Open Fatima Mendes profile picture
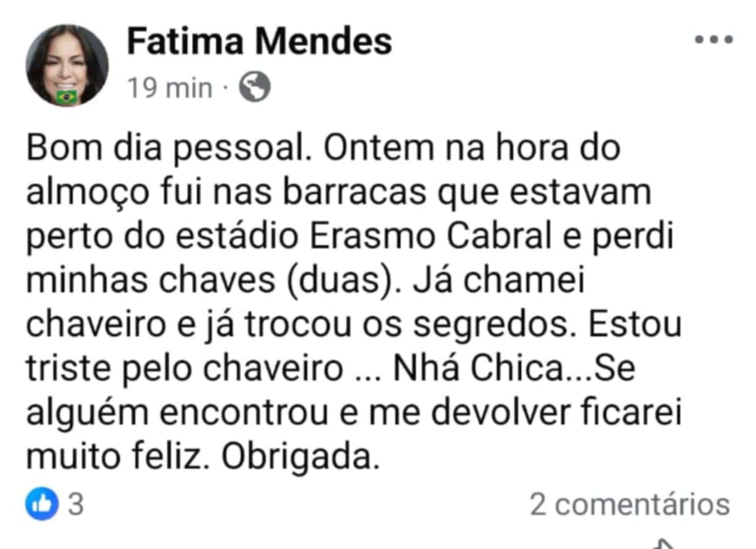Viewport: 756px width, 549px height. pyautogui.click(x=67, y=65)
